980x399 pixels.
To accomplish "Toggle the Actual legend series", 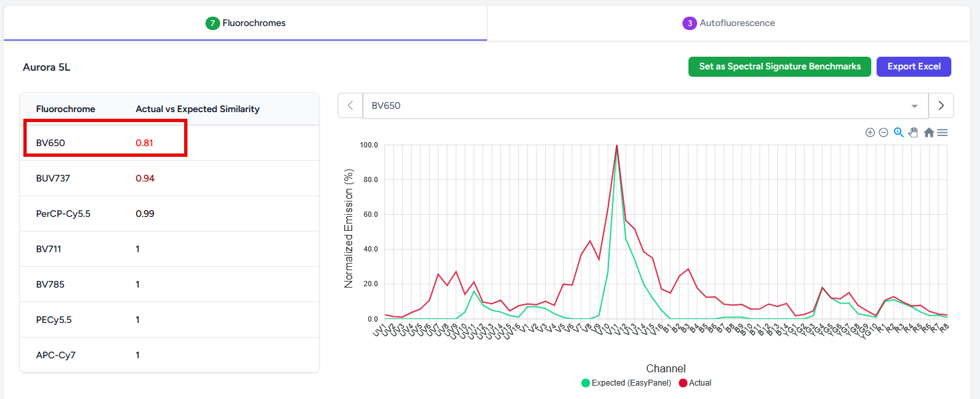I will tap(695, 383).
